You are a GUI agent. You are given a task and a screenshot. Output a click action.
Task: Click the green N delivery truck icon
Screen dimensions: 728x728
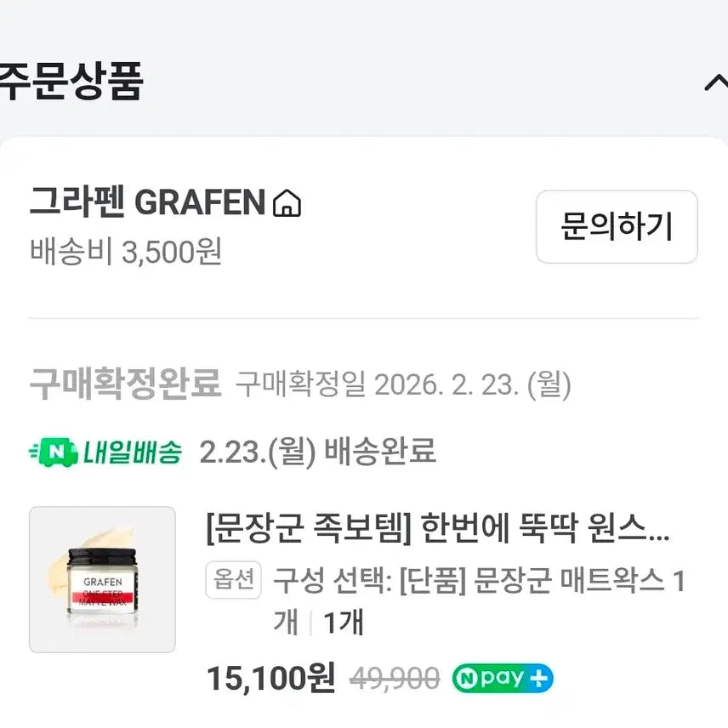point(53,452)
